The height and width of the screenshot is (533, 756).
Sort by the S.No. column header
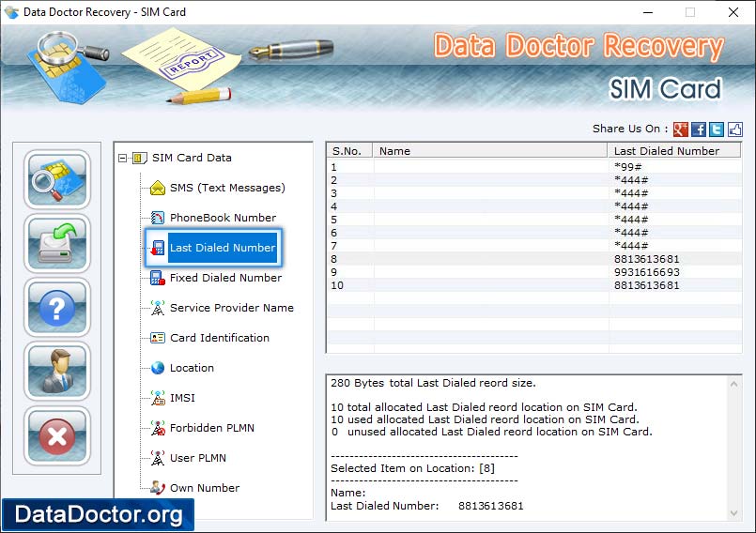click(349, 151)
